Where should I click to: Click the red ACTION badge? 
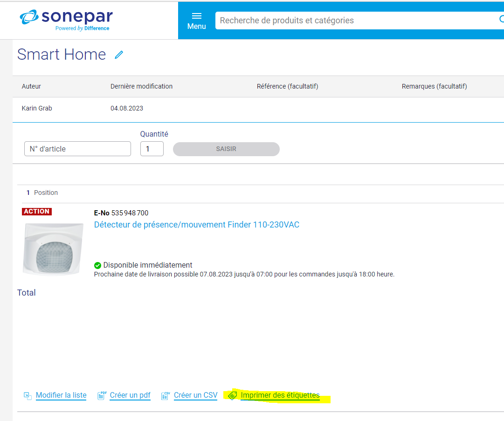(37, 212)
